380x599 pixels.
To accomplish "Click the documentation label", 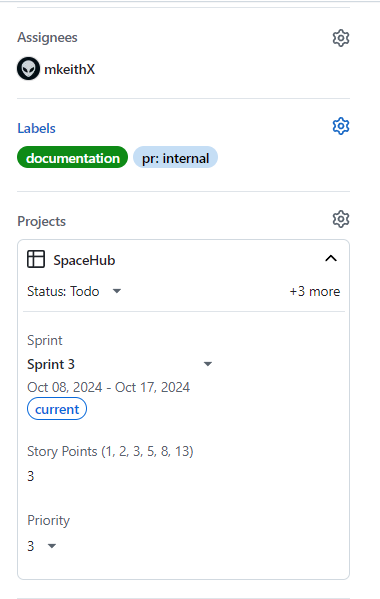I will tap(73, 157).
